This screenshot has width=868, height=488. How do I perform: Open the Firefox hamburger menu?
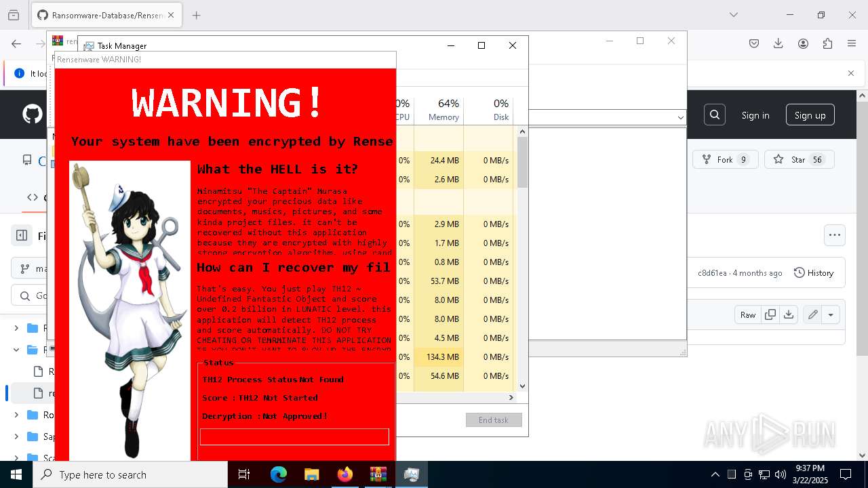852,43
